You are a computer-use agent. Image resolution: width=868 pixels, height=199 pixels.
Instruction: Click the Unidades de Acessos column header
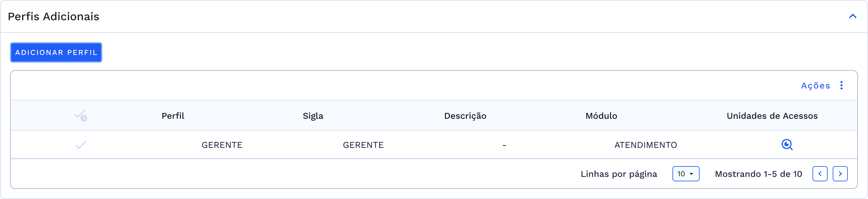pos(771,116)
